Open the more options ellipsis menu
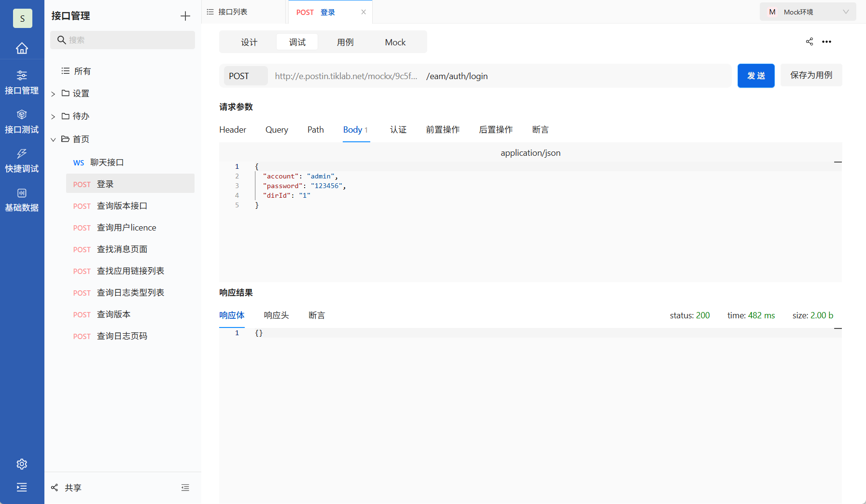The image size is (866, 504). (827, 41)
